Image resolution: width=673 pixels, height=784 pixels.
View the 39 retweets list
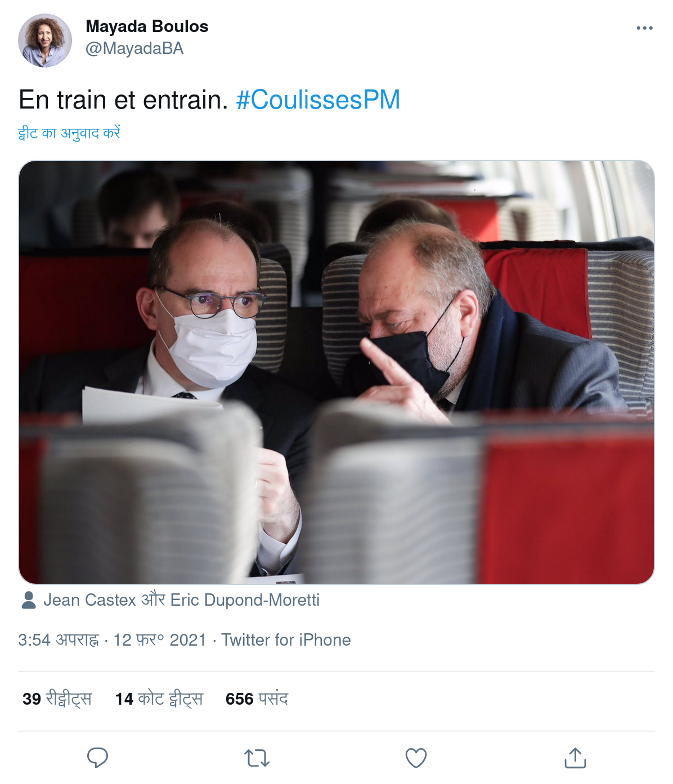pos(57,699)
